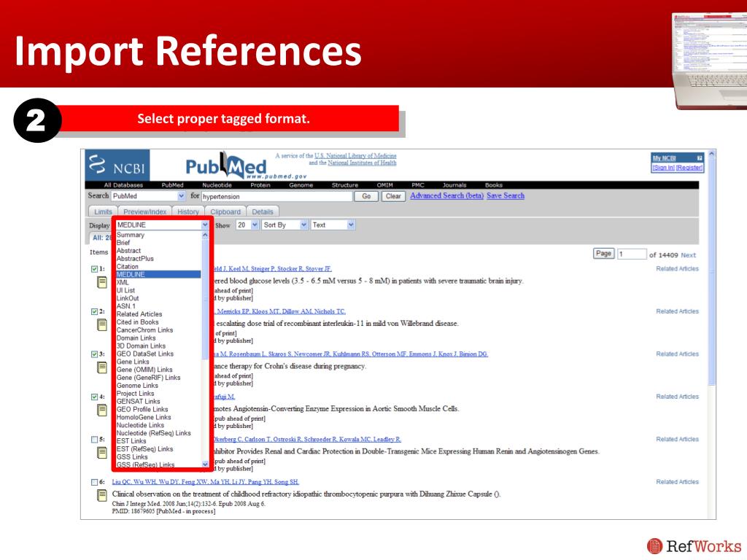The image size is (747, 560).
Task: Uncheck result 1 checkbox
Action: [x=94, y=269]
